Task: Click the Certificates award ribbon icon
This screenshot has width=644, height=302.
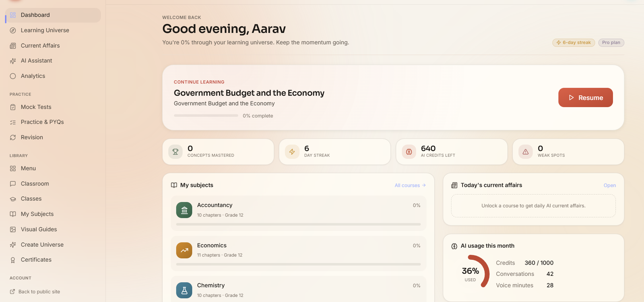Action: pos(13,260)
